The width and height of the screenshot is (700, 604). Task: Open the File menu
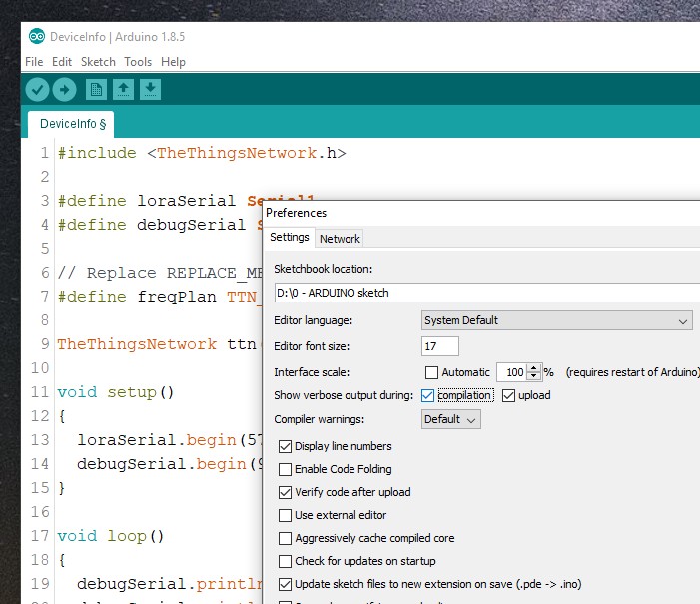point(34,62)
